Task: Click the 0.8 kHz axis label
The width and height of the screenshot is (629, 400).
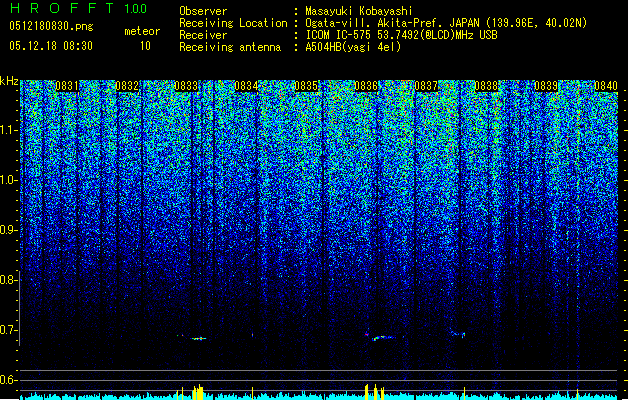Action: tap(8, 280)
